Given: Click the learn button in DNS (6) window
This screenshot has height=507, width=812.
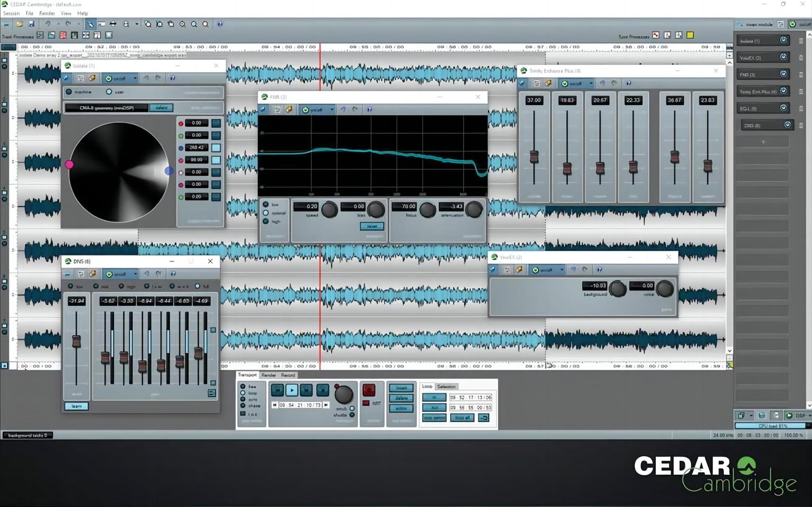Looking at the screenshot, I should [x=76, y=406].
